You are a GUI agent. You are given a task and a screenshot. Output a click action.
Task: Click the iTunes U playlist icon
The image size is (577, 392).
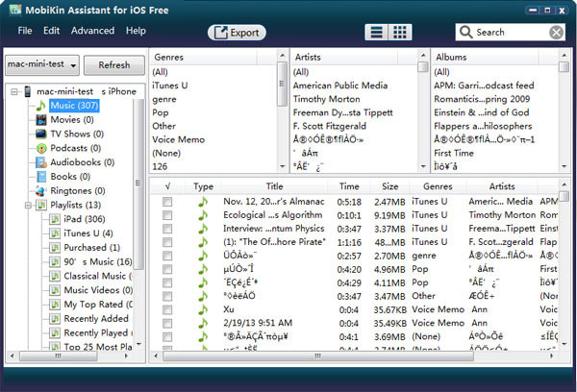[55, 233]
